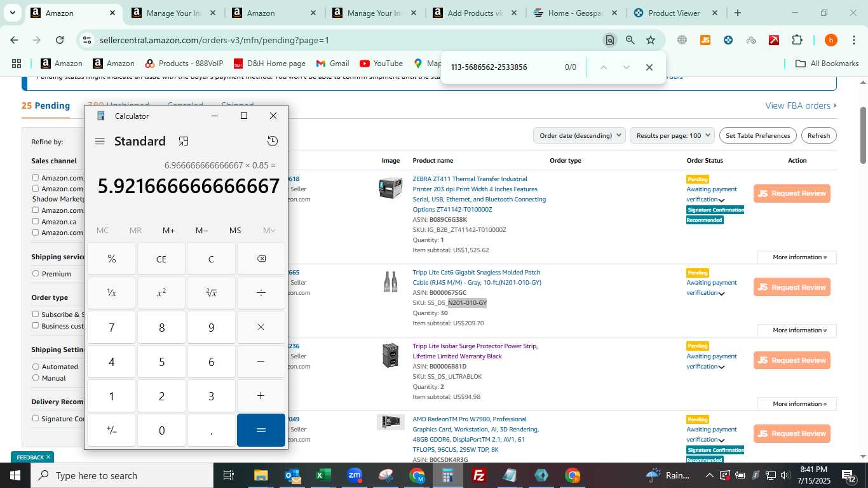Select the Automated shipping setting radio
This screenshot has height=488, width=868.
(36, 367)
